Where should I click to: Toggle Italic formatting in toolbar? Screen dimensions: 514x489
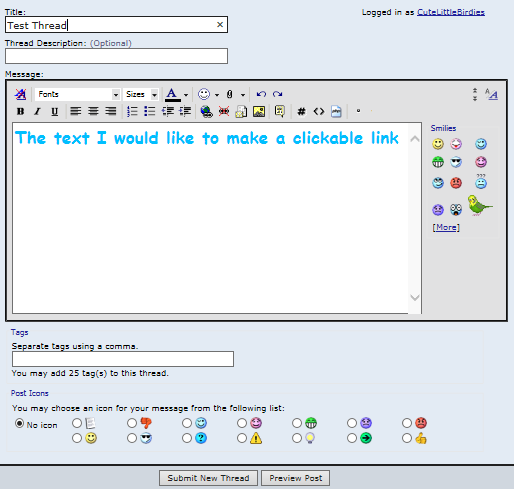pos(37,111)
